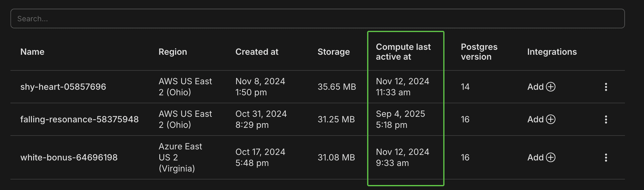The width and height of the screenshot is (644, 190).
Task: Click the Storage column header
Action: (x=333, y=52)
